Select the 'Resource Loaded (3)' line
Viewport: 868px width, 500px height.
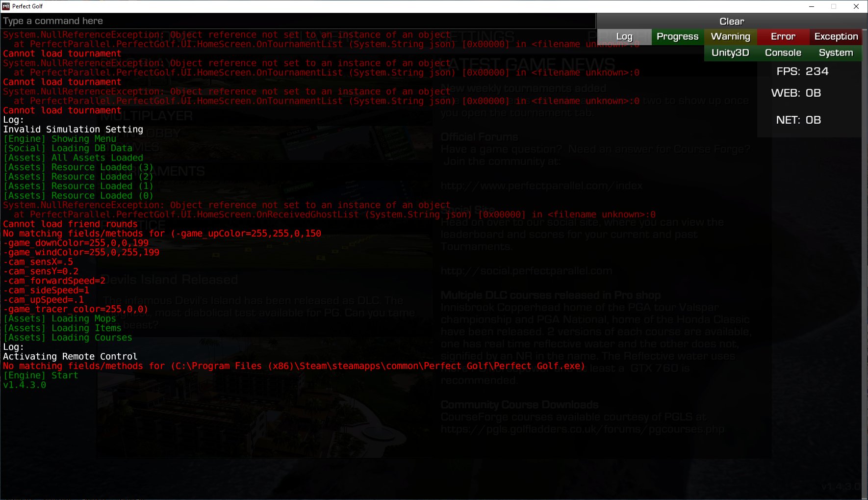coord(78,167)
